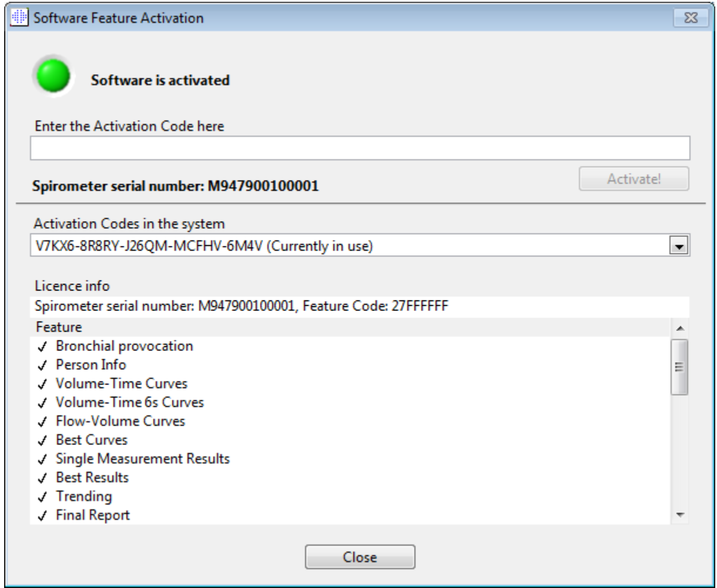Viewport: 717px width, 588px height.
Task: Select the Volume-Time Curves feature
Action: [121, 383]
